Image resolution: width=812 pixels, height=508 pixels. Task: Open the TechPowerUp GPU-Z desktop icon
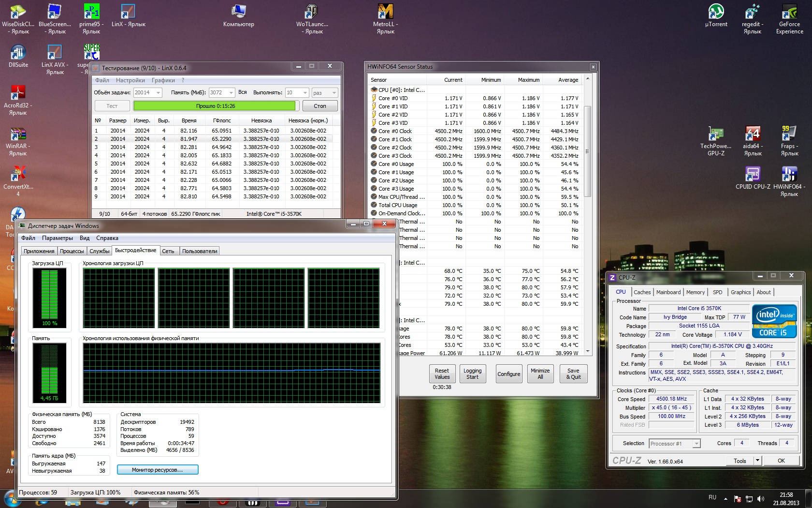pyautogui.click(x=716, y=141)
